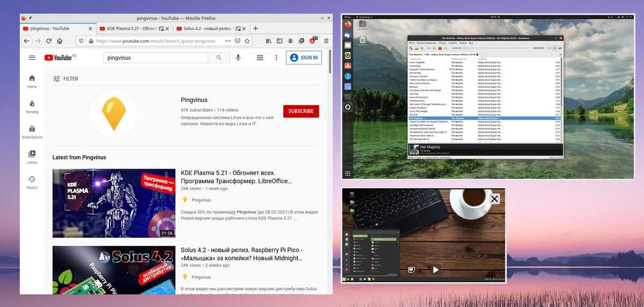Click the Firefox address bar URL
This screenshot has height=307, width=644.
coord(156,41)
